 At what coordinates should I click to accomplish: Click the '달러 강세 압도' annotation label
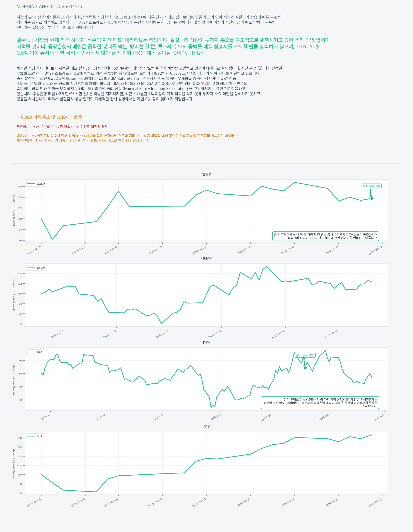pyautogui.click(x=305, y=355)
